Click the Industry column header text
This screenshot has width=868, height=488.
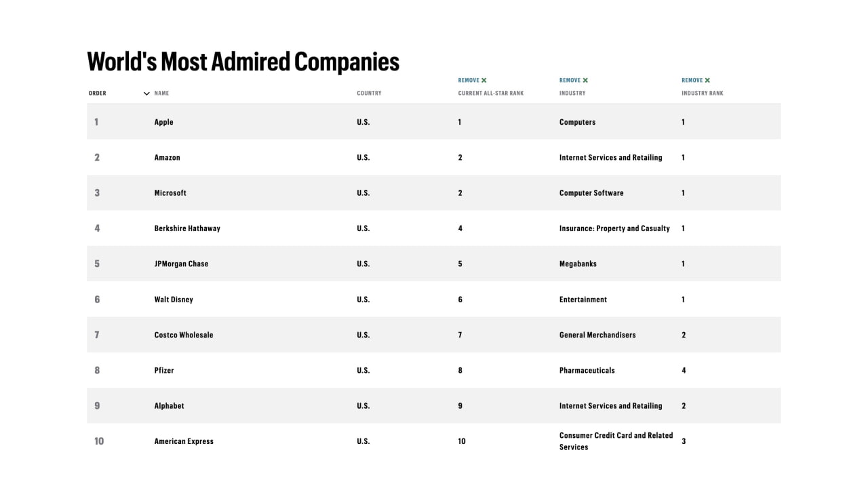pos(572,94)
